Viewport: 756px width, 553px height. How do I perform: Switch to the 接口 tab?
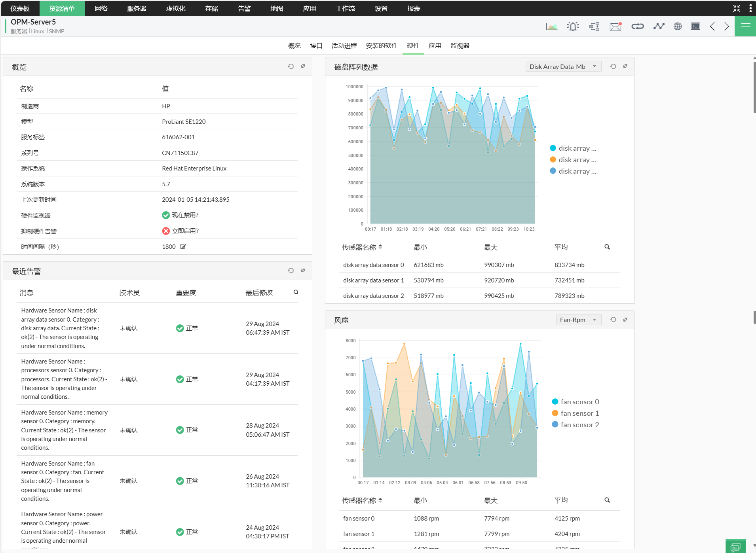pos(316,46)
